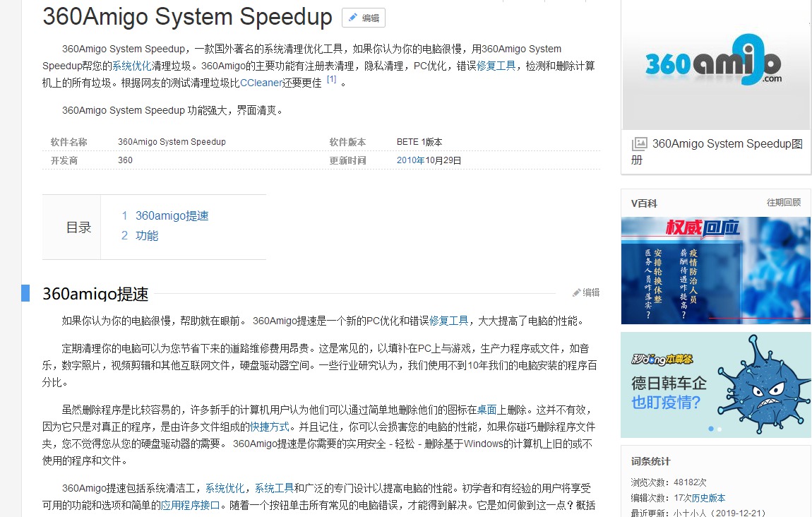The image size is (812, 517).
Task: Click the 浏览次数 48182次 entry
Action: (x=669, y=482)
